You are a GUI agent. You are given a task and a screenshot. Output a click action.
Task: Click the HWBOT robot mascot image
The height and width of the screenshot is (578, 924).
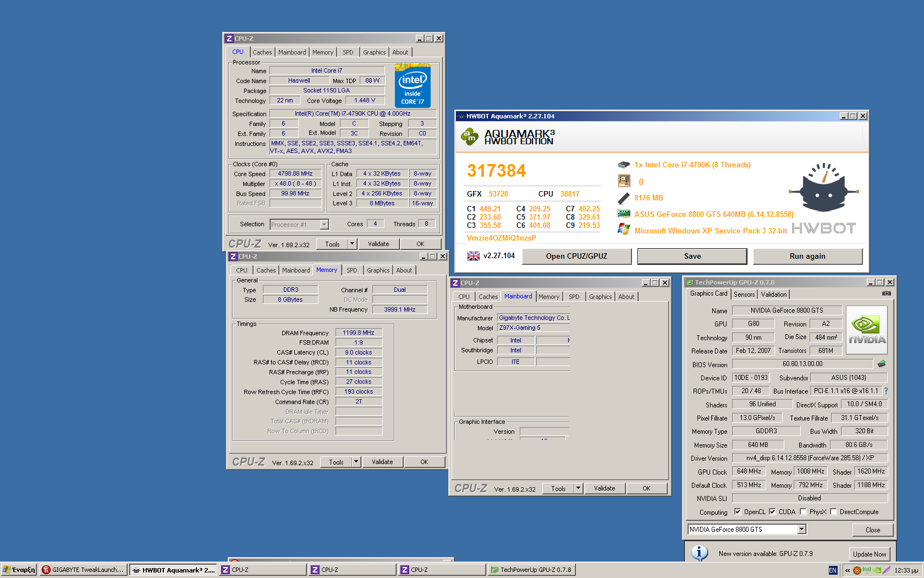point(823,189)
